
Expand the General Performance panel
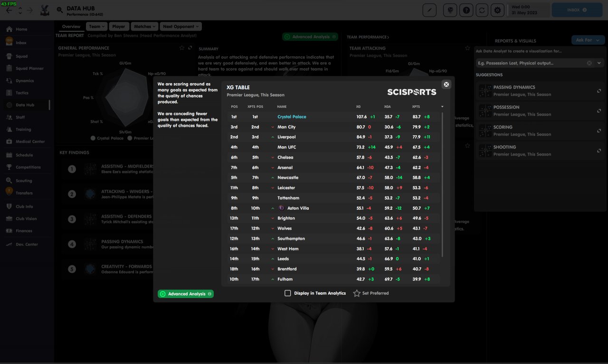190,48
